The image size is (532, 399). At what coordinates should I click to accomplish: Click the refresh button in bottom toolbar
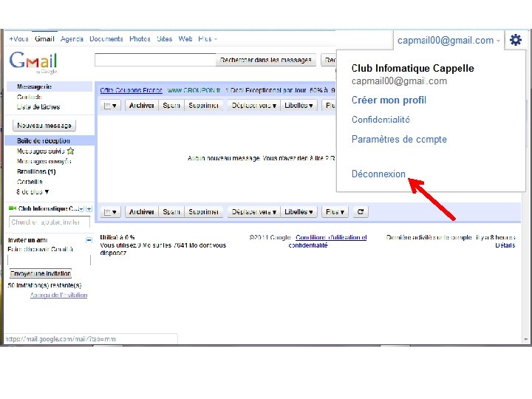coord(361,212)
